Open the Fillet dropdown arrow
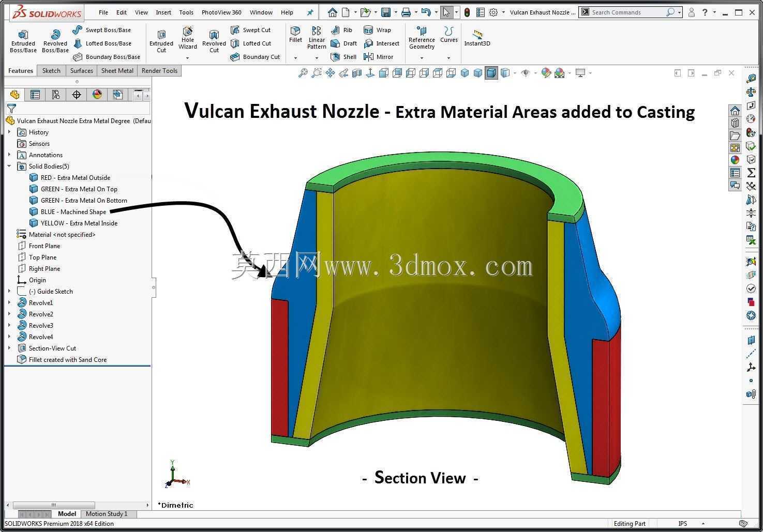This screenshot has width=763, height=532. 295,58
